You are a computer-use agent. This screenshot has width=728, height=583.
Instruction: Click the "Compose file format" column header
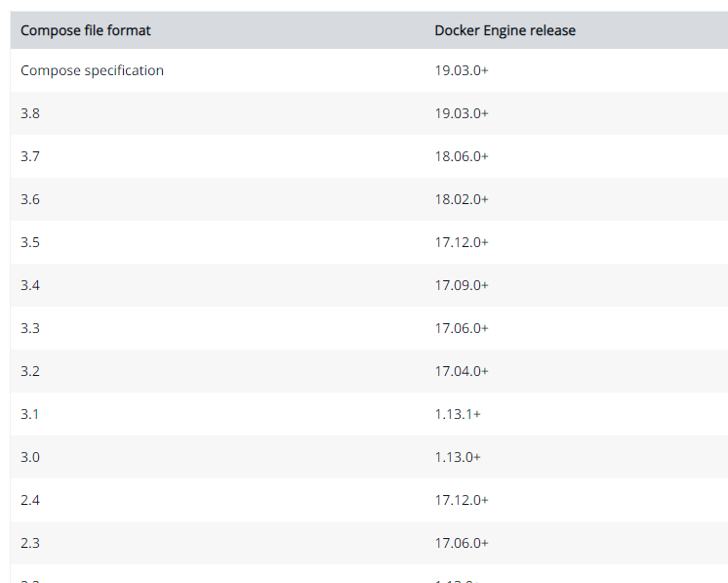(x=86, y=30)
